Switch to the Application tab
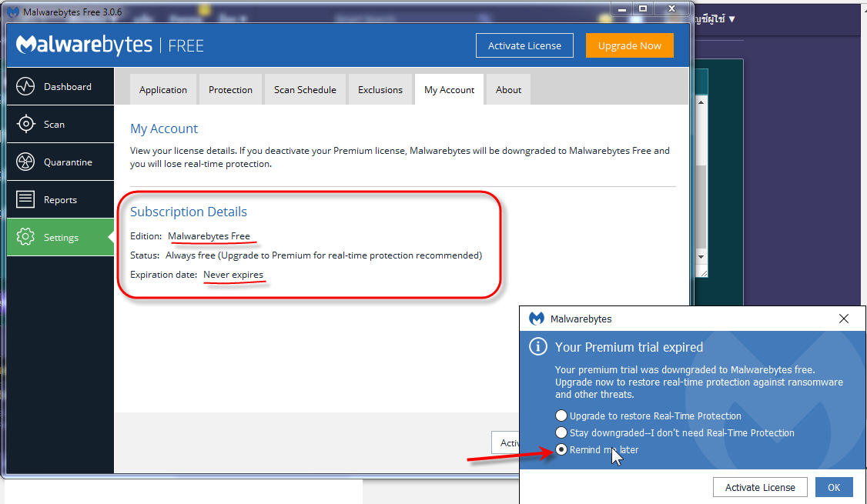This screenshot has height=504, width=867. pos(163,89)
